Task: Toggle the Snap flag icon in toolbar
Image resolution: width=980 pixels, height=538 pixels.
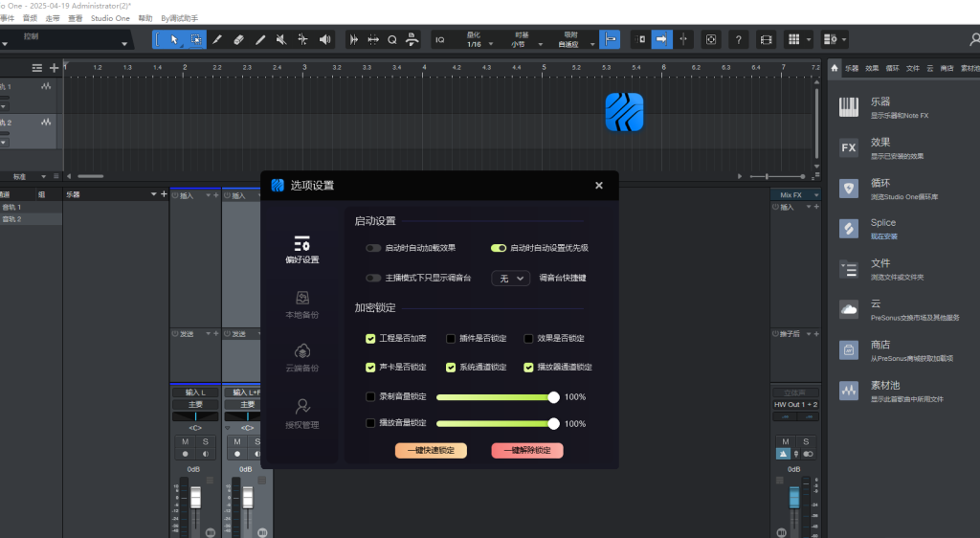Action: click(610, 39)
